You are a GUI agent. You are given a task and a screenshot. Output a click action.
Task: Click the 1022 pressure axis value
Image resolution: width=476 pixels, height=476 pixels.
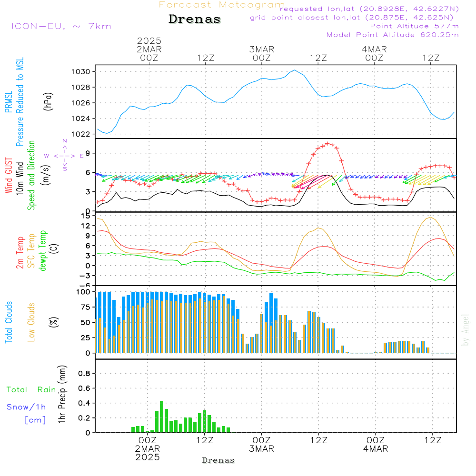[81, 134]
